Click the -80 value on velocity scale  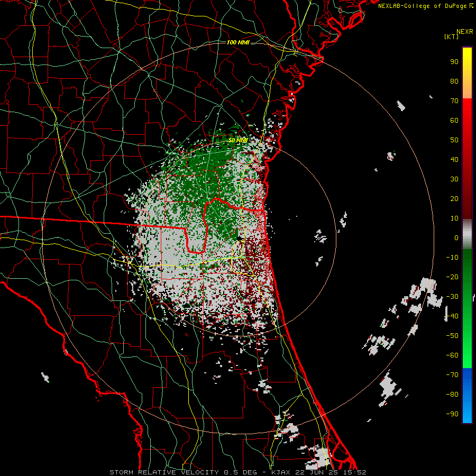click(x=452, y=395)
